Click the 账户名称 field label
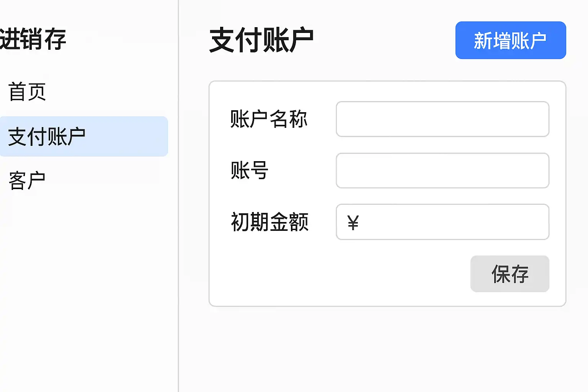 coord(269,119)
